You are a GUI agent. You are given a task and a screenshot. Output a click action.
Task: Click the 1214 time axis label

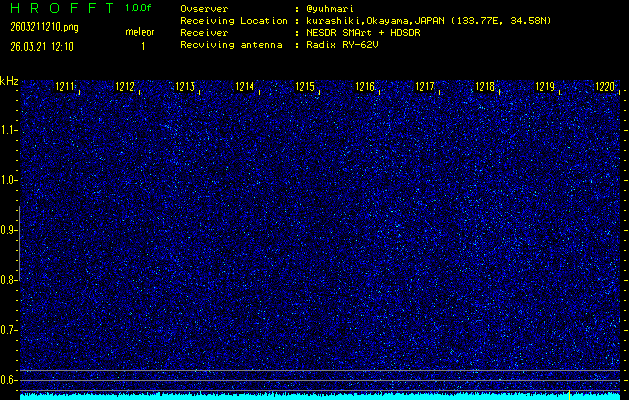pyautogui.click(x=245, y=86)
